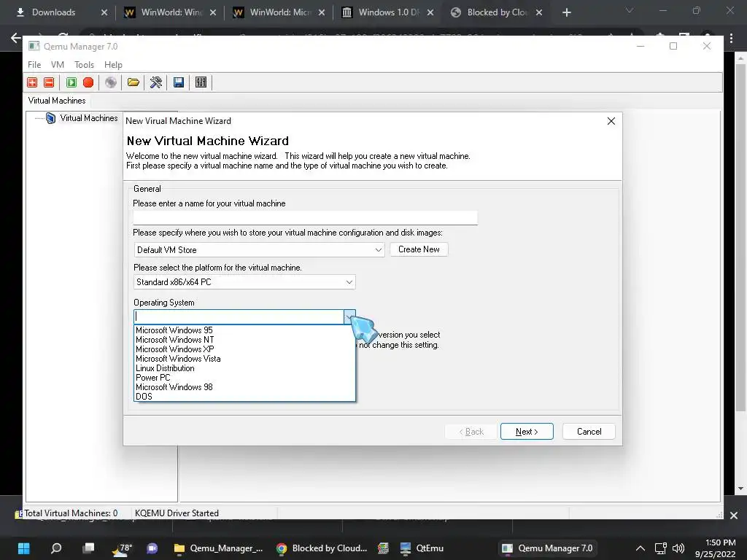
Task: Click the volume speaker tray icon
Action: (x=678, y=548)
